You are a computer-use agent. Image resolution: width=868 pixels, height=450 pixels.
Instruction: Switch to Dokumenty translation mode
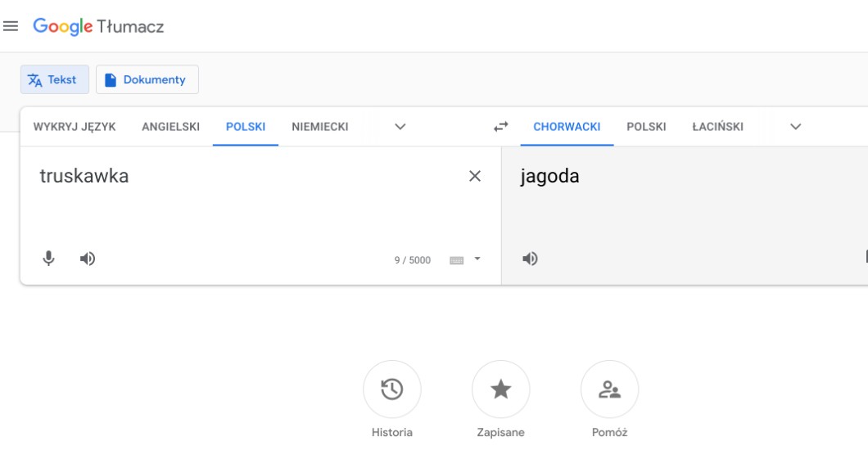147,79
